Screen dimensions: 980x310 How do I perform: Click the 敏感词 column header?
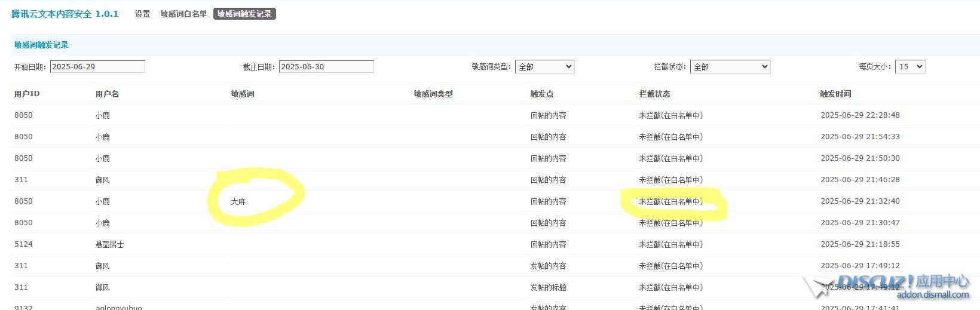pyautogui.click(x=243, y=94)
